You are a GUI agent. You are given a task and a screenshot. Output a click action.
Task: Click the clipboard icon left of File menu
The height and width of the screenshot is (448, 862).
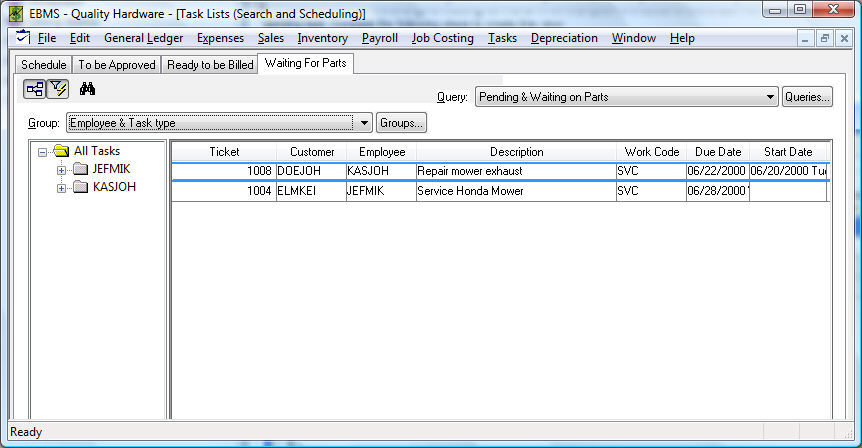[x=23, y=38]
